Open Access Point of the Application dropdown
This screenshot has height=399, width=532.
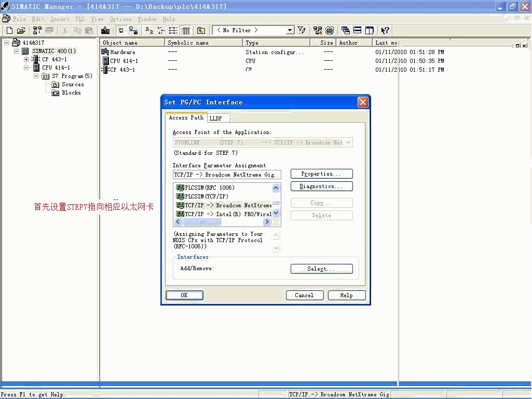pos(348,143)
